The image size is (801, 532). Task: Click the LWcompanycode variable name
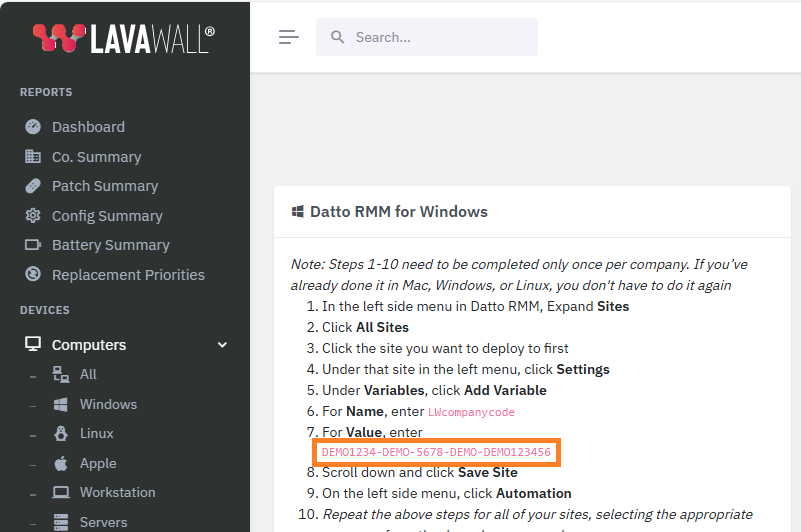pyautogui.click(x=471, y=412)
